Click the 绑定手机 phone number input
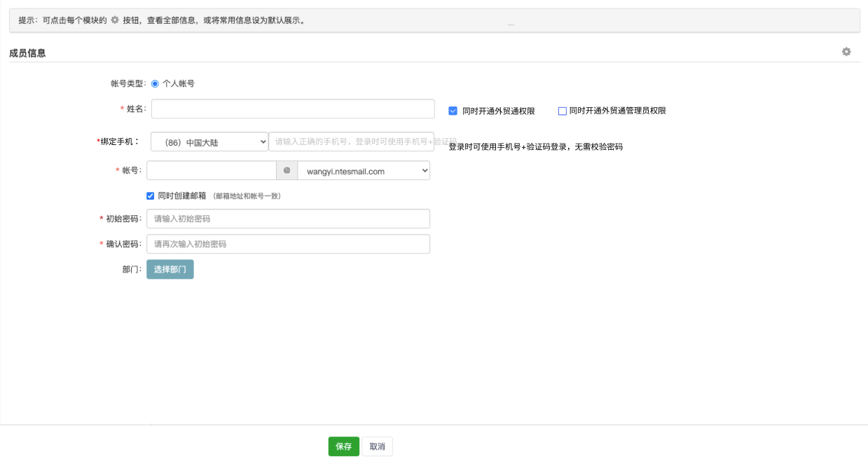 tap(350, 142)
